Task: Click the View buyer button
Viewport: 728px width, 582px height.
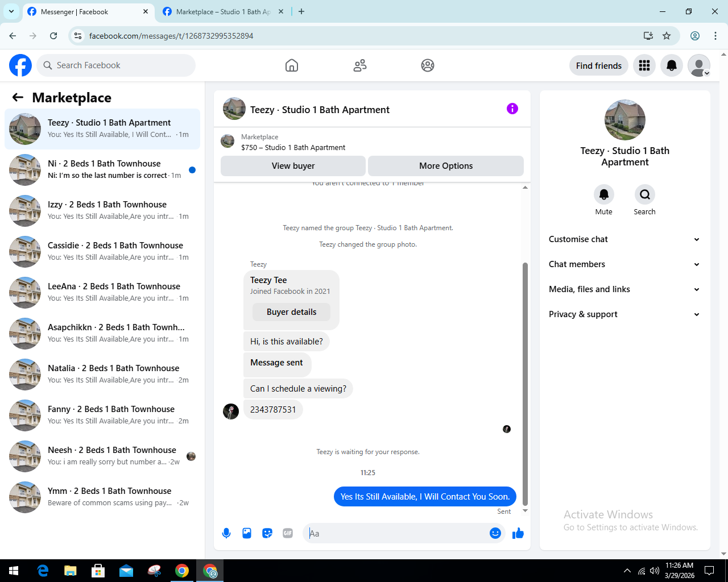Action: coord(293,166)
